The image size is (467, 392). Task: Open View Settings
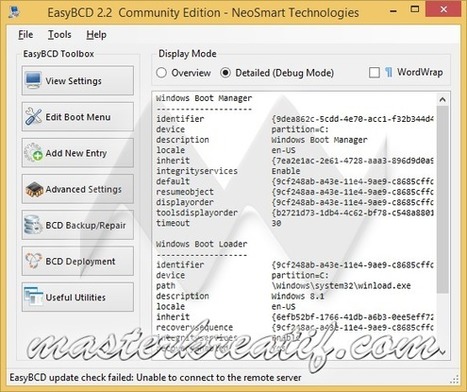pyautogui.click(x=78, y=80)
